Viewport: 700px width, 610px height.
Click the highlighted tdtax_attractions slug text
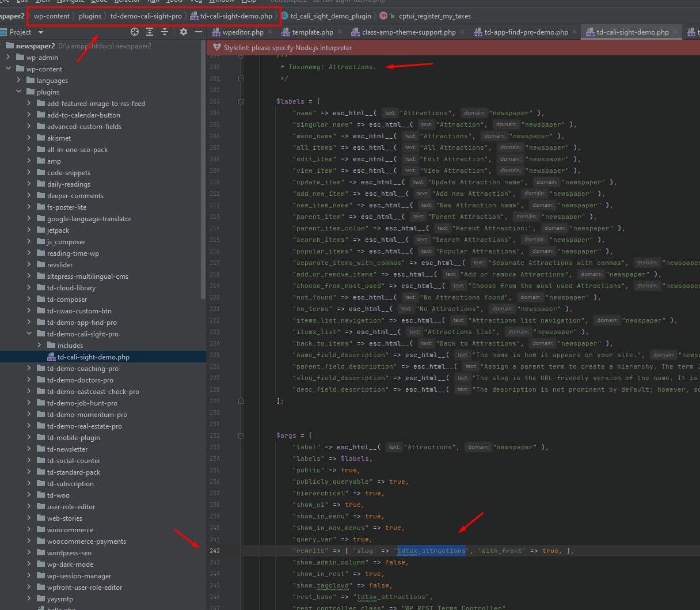pyautogui.click(x=431, y=551)
